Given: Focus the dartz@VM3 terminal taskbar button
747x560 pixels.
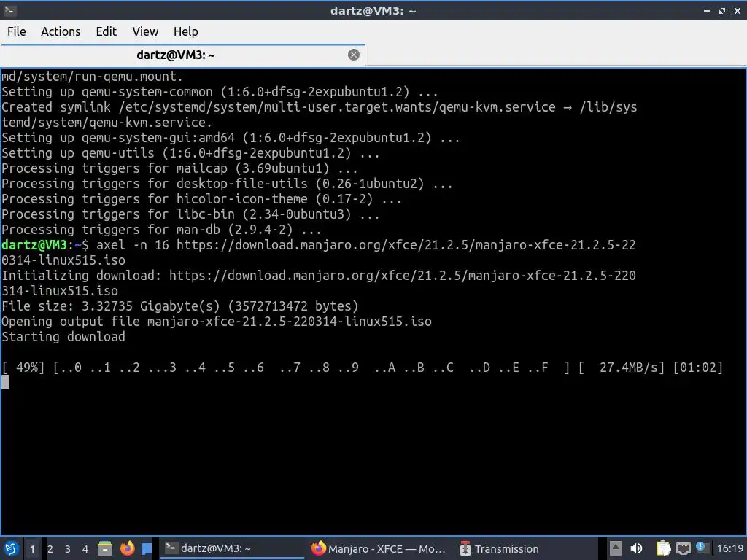Looking at the screenshot, I should click(232, 548).
